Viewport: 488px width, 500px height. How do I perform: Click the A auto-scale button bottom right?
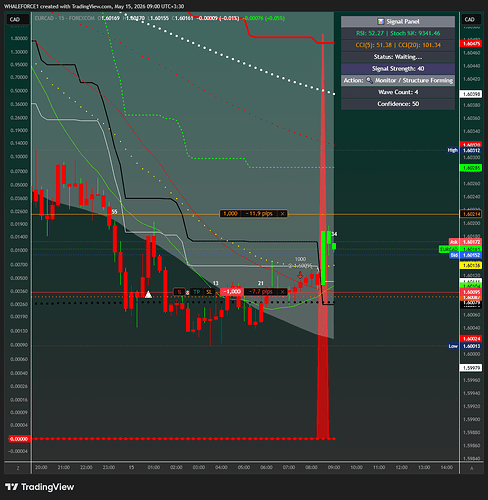[x=472, y=468]
